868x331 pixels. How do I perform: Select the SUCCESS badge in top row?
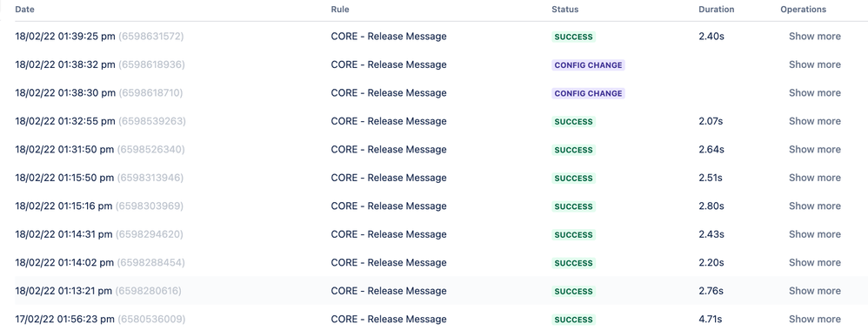coord(573,37)
